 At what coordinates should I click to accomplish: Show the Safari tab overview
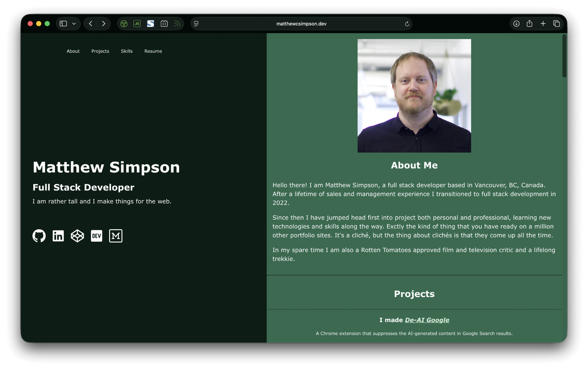[557, 24]
